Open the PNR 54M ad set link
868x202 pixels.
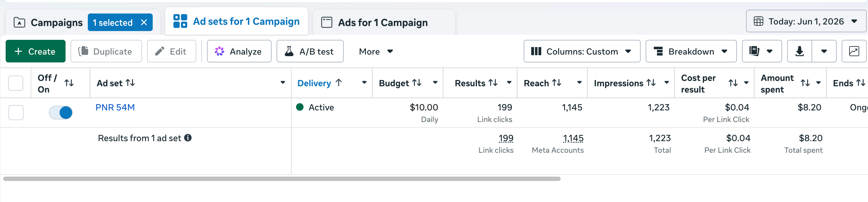click(115, 108)
